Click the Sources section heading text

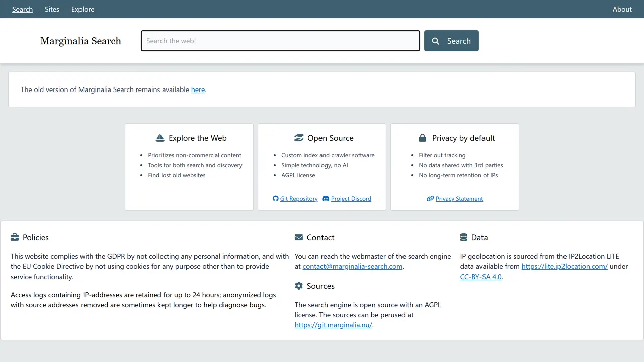coord(320,286)
